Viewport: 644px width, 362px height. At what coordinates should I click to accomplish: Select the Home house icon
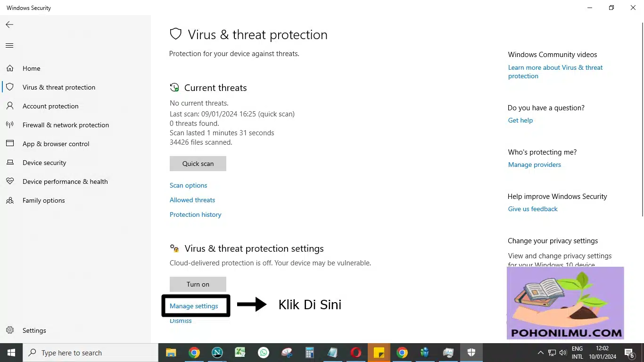(10, 68)
